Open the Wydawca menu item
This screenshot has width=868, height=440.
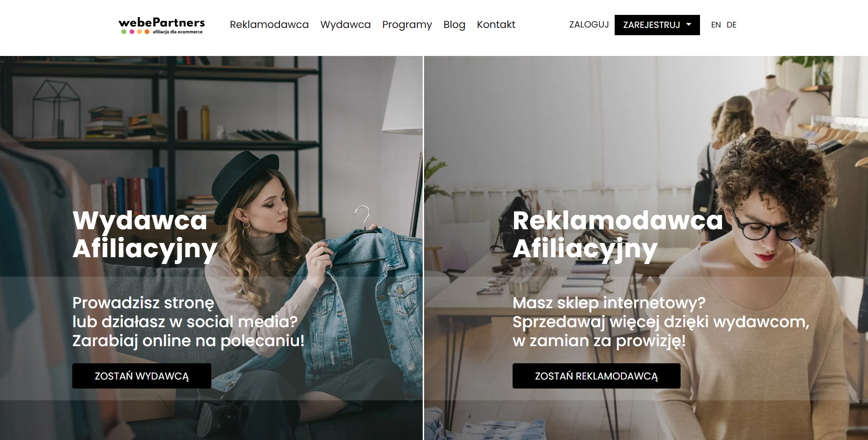click(345, 24)
